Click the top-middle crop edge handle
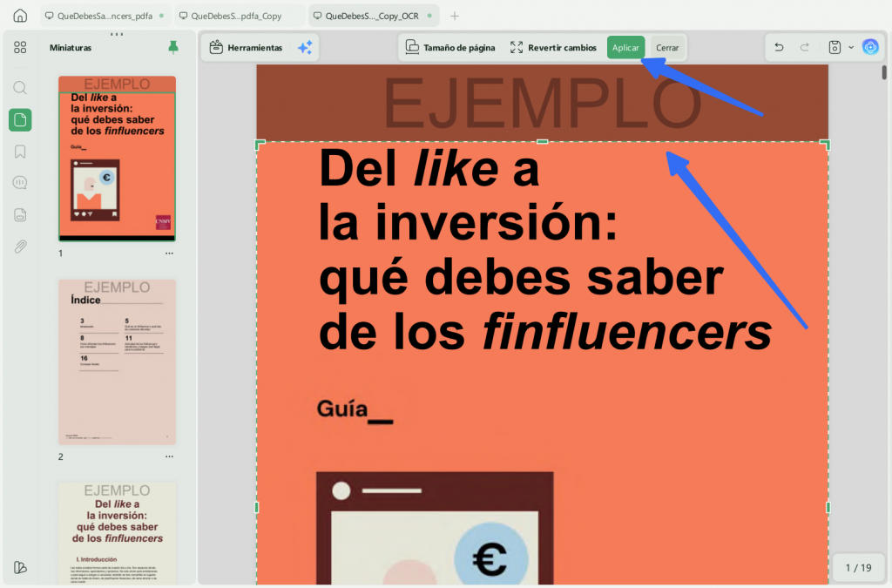 coord(542,142)
